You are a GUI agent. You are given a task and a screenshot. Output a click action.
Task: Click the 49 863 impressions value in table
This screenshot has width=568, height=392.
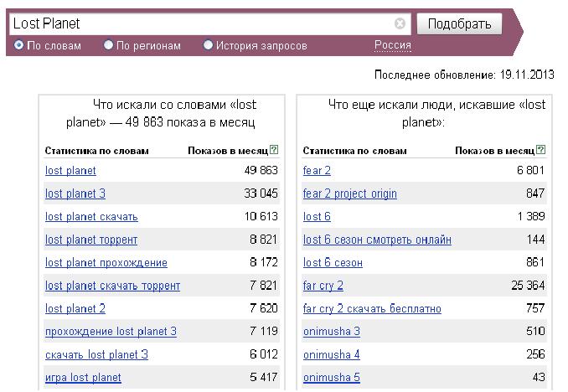pyautogui.click(x=261, y=170)
